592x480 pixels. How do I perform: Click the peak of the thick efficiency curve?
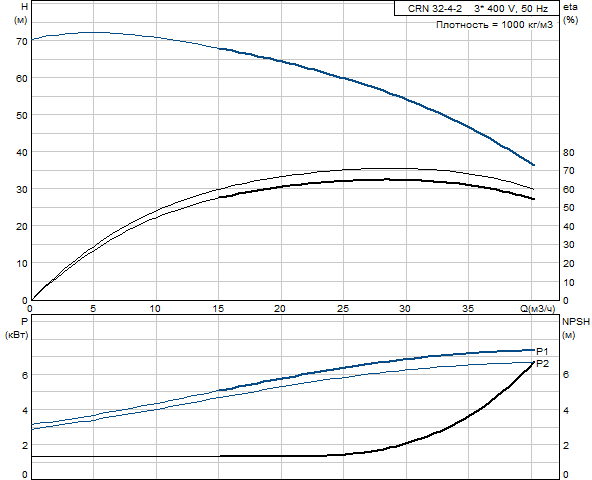point(387,179)
